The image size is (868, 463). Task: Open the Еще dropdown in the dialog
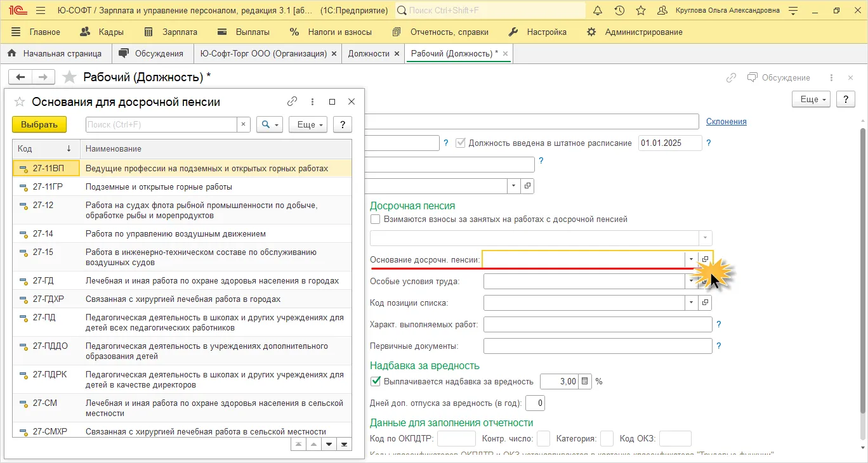(x=308, y=125)
